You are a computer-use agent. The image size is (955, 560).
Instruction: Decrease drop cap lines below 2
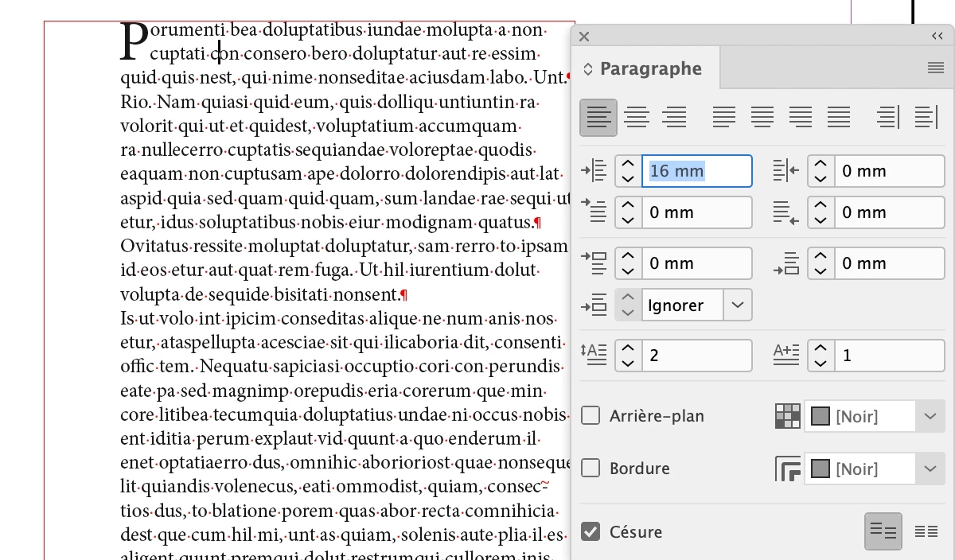pos(629,364)
